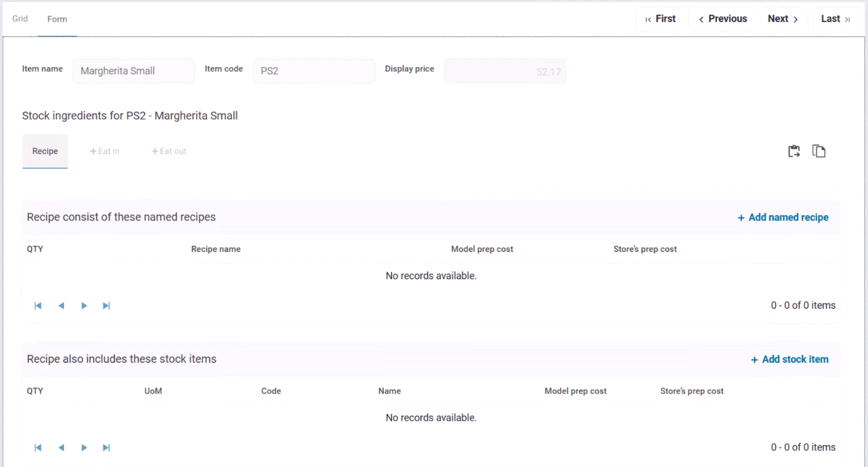This screenshot has height=467, width=868.
Task: Go to first page of named recipes
Action: coord(38,306)
